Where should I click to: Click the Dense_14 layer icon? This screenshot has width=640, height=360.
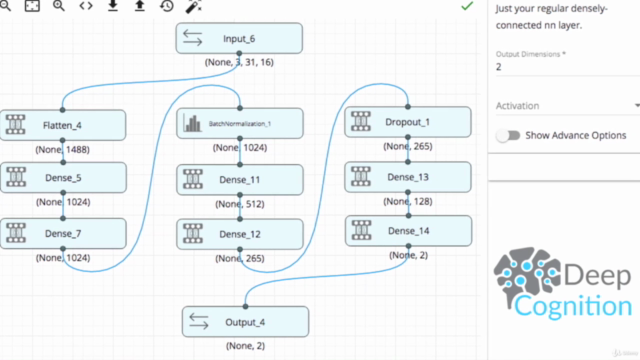click(x=362, y=230)
